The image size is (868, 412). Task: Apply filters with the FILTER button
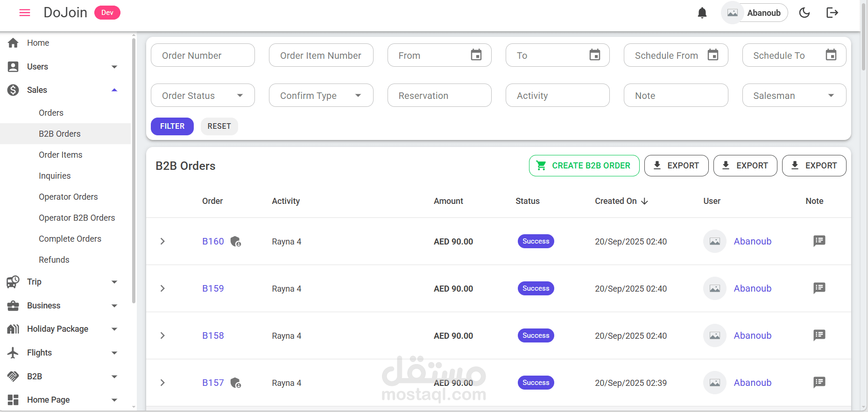(172, 126)
